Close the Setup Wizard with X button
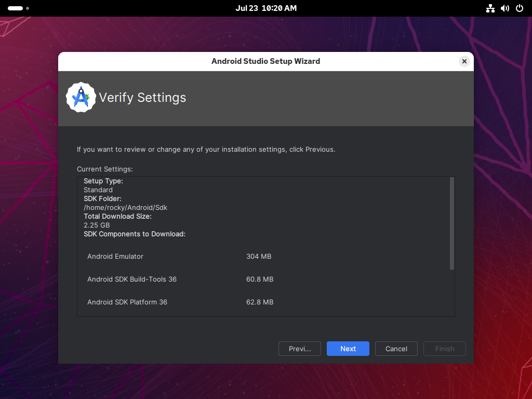The height and width of the screenshot is (399, 532). pos(464,61)
